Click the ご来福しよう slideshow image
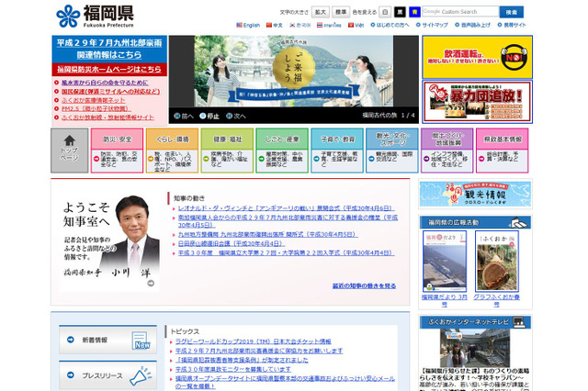 [294, 72]
